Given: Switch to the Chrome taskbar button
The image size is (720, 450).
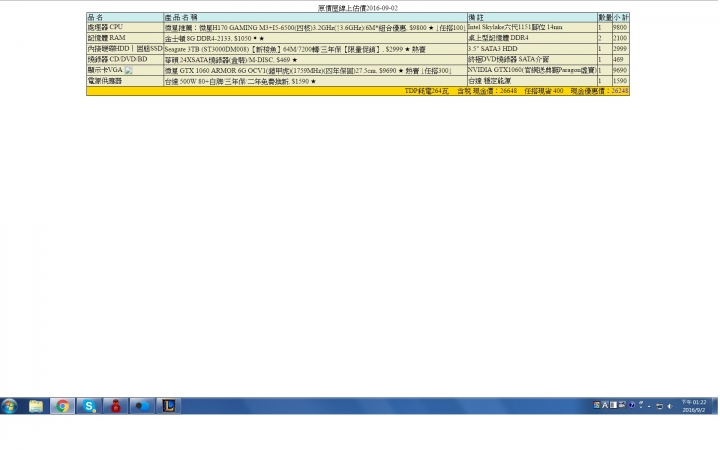Looking at the screenshot, I should (x=62, y=406).
